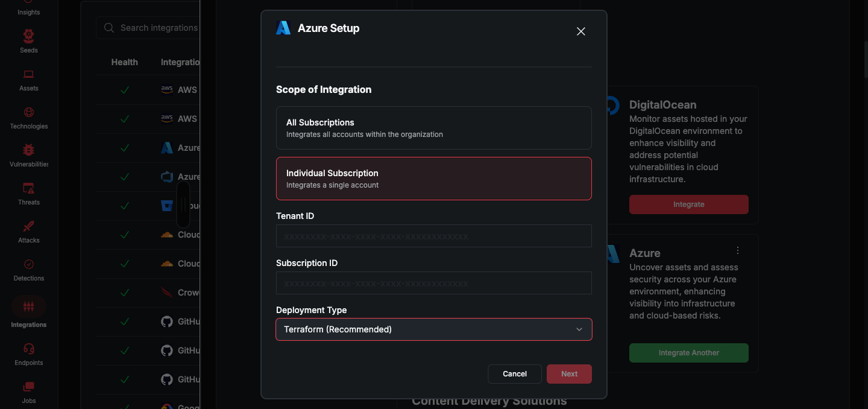
Task: Click the Azure logo in dialog header
Action: coord(283,28)
